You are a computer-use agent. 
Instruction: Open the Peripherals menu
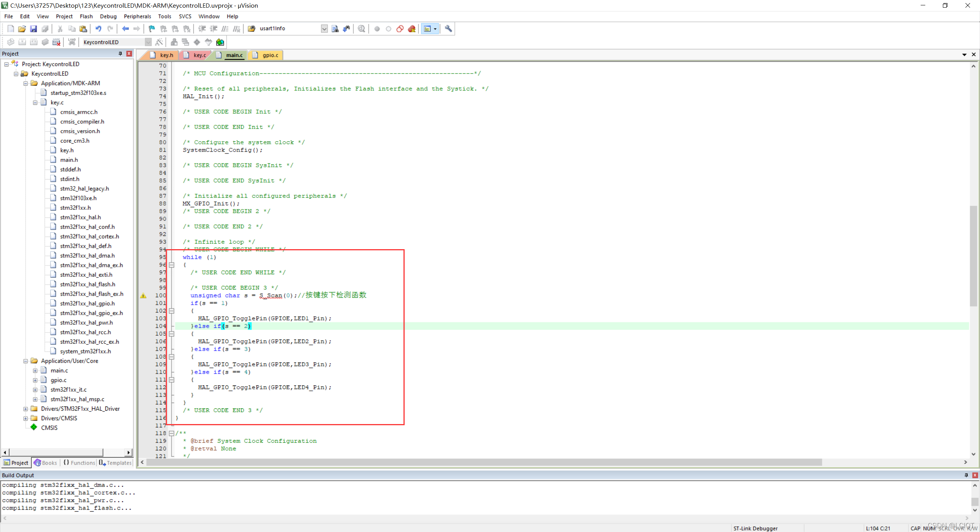click(x=137, y=16)
